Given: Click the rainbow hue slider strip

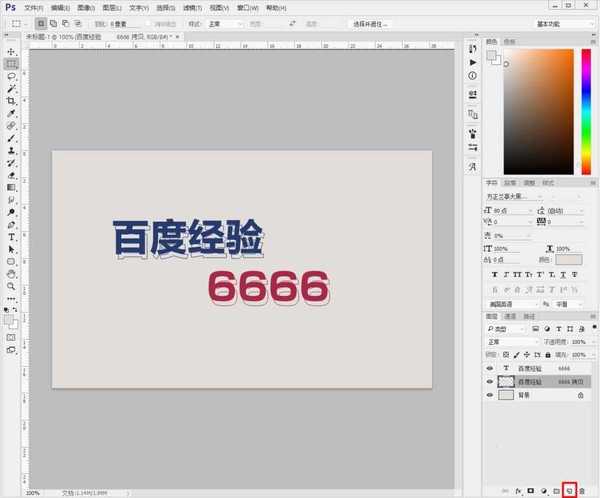Looking at the screenshot, I should click(585, 110).
